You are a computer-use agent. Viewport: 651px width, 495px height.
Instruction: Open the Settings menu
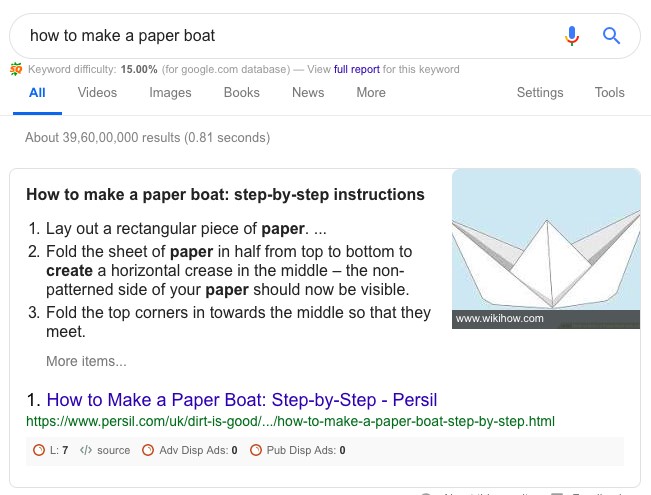point(540,93)
